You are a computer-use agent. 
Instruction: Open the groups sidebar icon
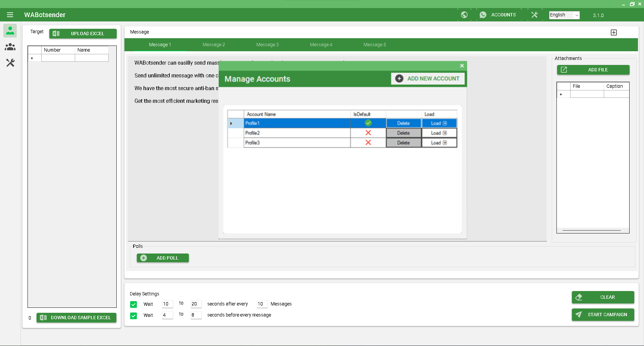[10, 47]
